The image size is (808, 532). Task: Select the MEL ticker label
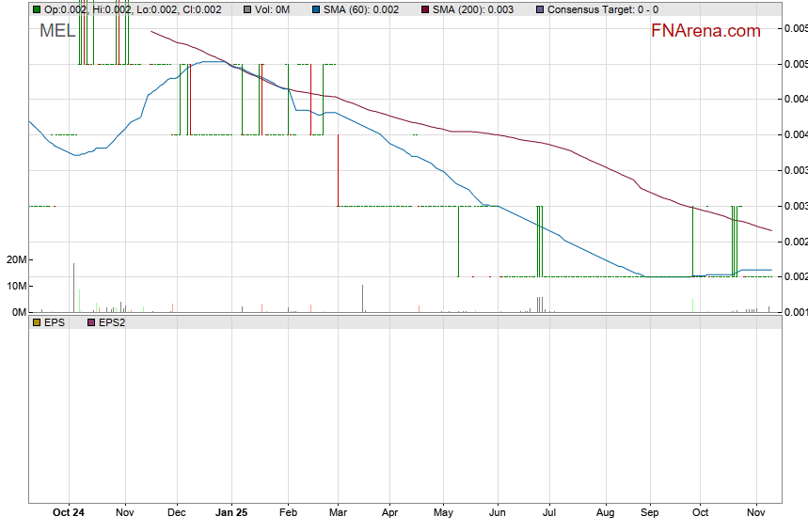tap(58, 31)
